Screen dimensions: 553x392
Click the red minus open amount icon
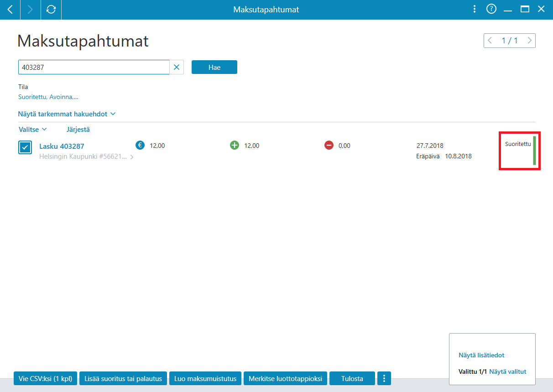[329, 145]
